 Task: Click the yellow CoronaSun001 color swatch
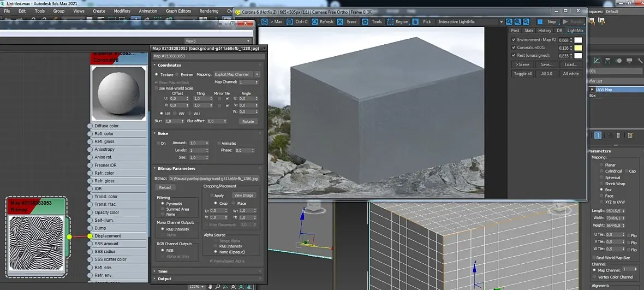pos(577,48)
